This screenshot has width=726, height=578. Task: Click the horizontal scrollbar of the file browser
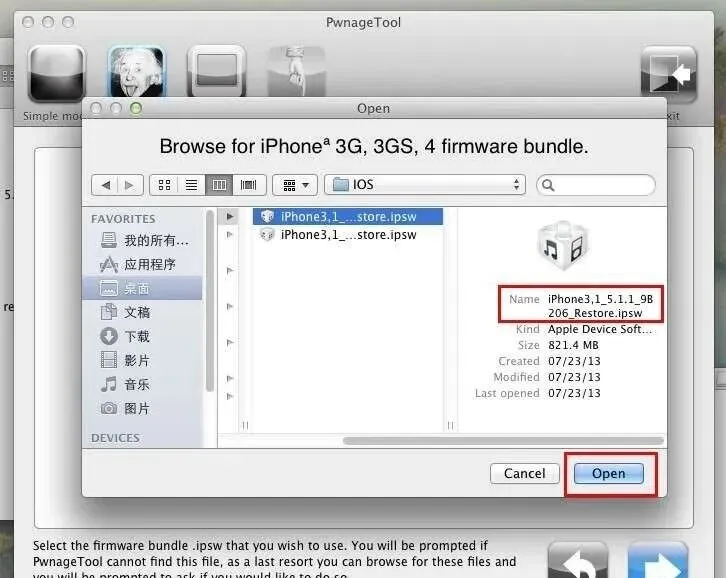[x=503, y=440]
